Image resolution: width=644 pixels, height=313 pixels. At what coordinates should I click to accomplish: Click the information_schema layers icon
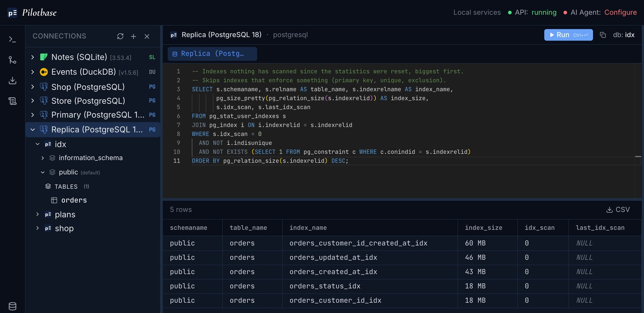coord(52,158)
